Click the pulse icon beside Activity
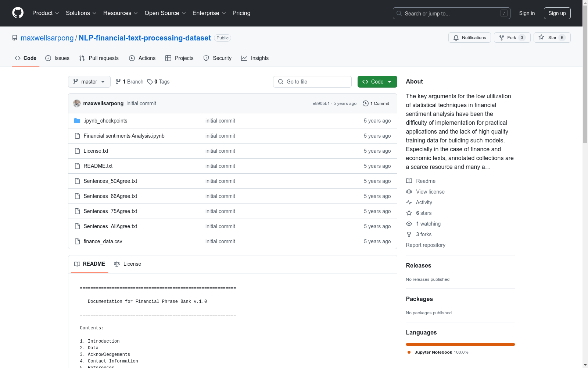Viewport: 588px width, 368px height. pyautogui.click(x=409, y=202)
